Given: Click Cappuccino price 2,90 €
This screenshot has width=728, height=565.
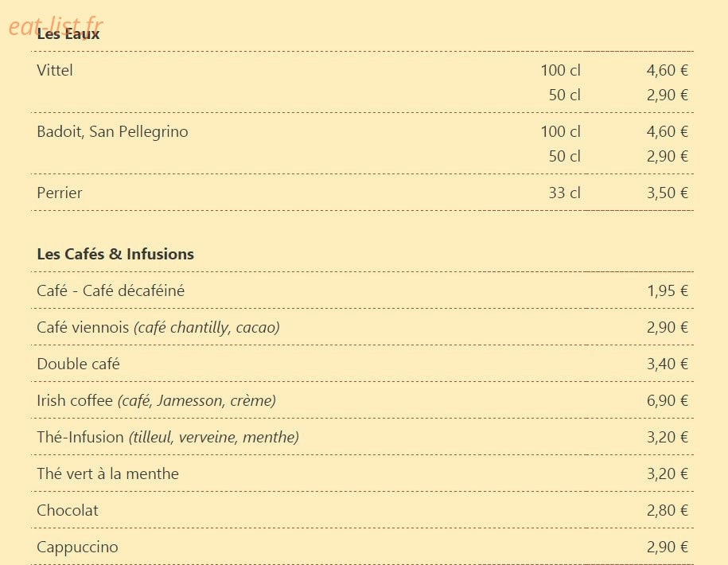Looking at the screenshot, I should click(x=668, y=547).
